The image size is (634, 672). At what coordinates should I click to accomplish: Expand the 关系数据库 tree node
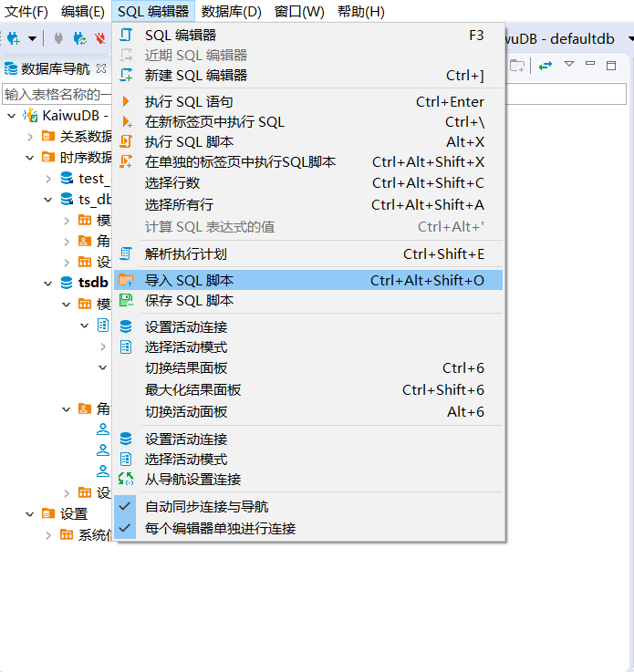point(30,137)
